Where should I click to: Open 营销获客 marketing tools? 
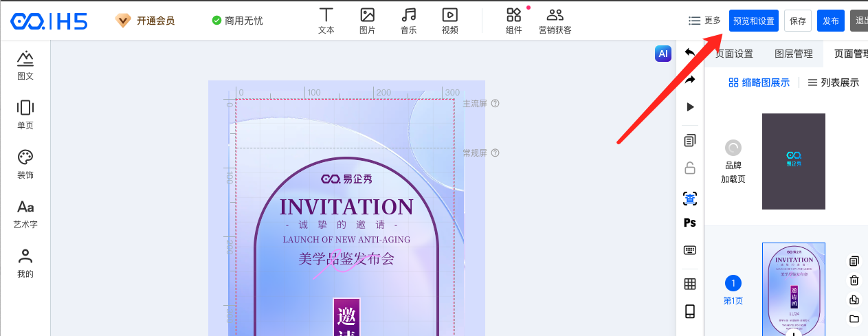[555, 21]
